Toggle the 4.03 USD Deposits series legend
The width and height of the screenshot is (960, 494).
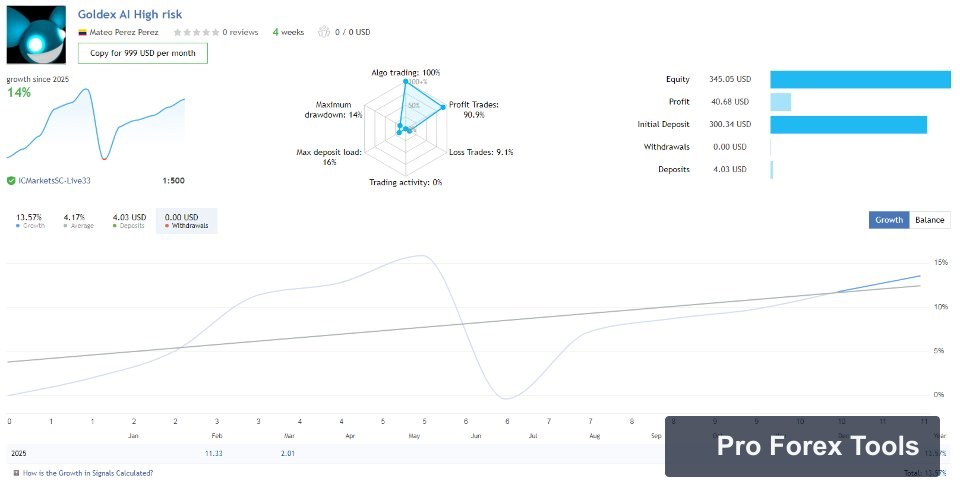(x=129, y=221)
